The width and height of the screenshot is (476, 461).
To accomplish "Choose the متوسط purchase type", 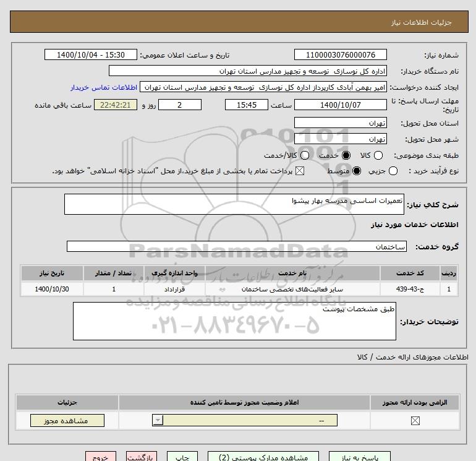I will tap(357, 171).
